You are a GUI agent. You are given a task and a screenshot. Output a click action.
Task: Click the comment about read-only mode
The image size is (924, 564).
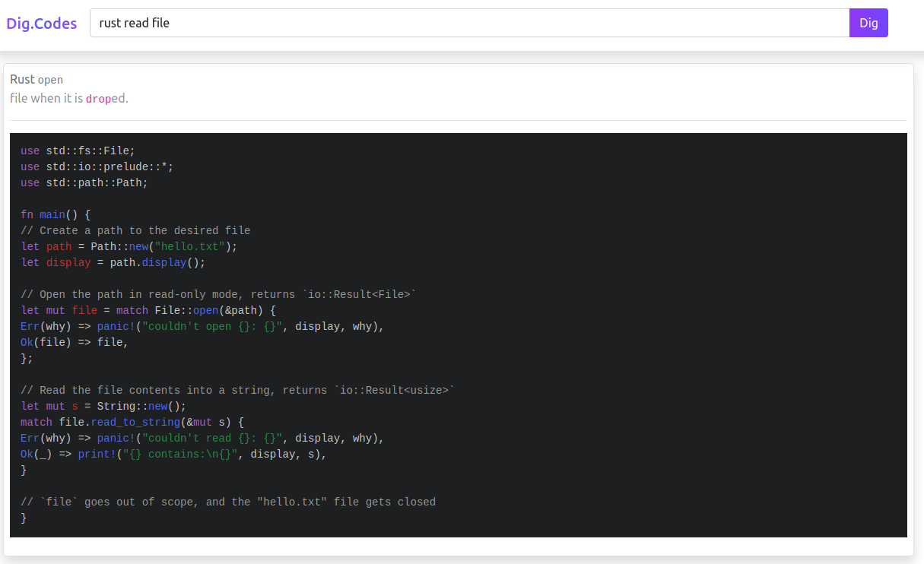pos(218,294)
